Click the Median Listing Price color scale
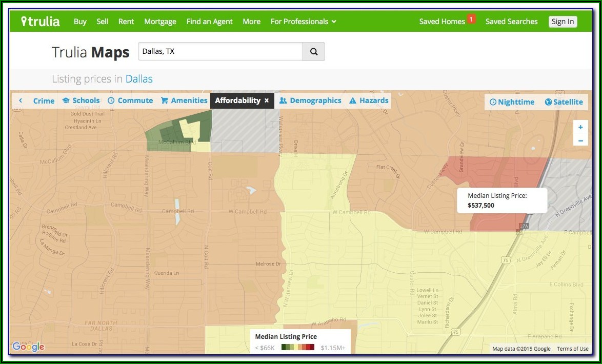Screen dimensions: 602x364 pos(298,348)
